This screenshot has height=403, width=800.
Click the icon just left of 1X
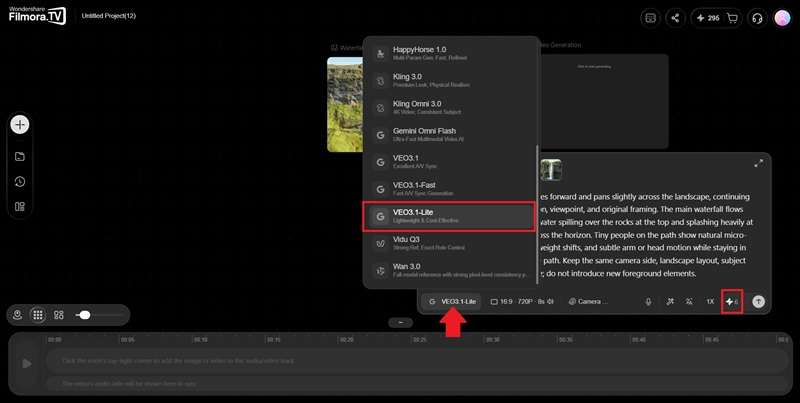coord(689,301)
